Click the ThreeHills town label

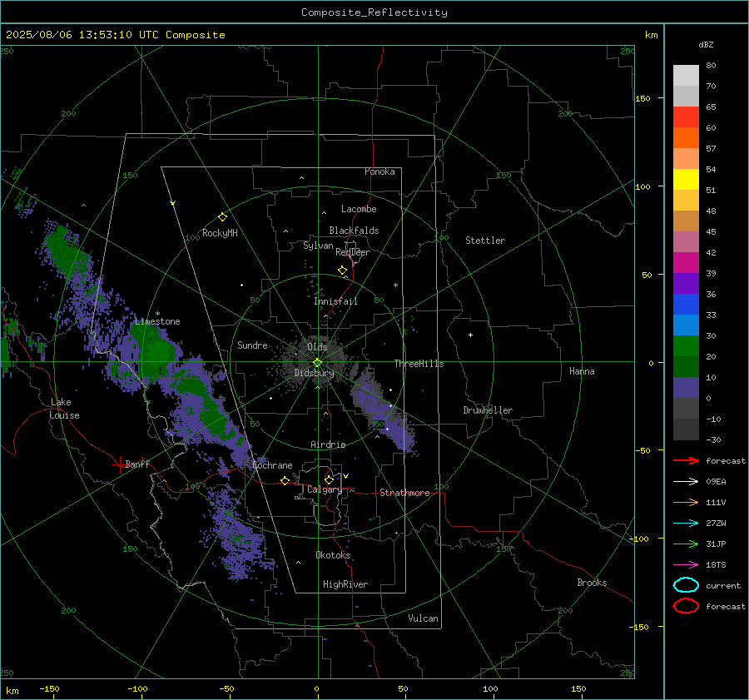pyautogui.click(x=419, y=364)
